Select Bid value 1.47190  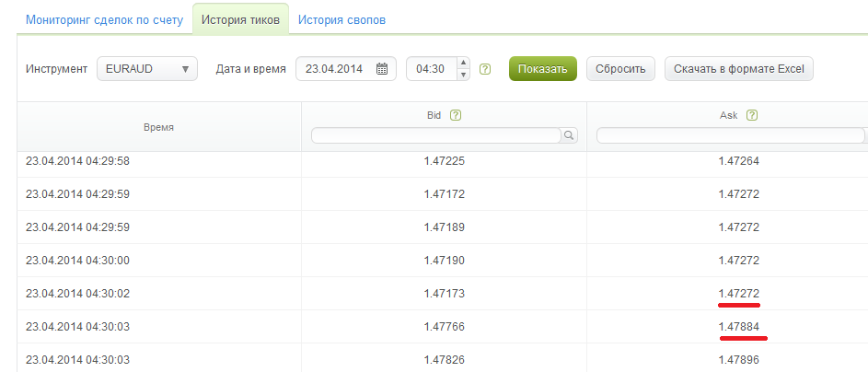pyautogui.click(x=444, y=261)
